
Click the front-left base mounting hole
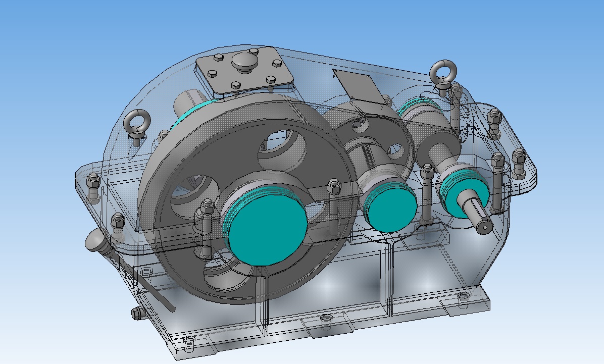[188, 341]
